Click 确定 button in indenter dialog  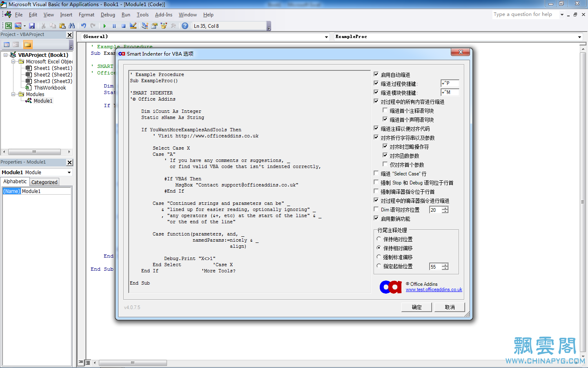pos(416,307)
